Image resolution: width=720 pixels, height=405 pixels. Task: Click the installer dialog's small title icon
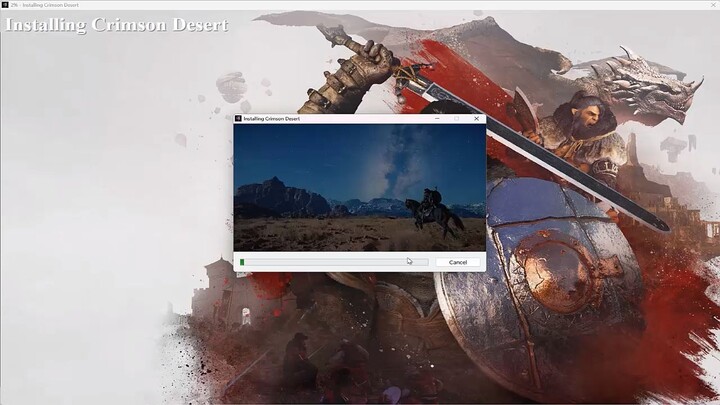238,118
